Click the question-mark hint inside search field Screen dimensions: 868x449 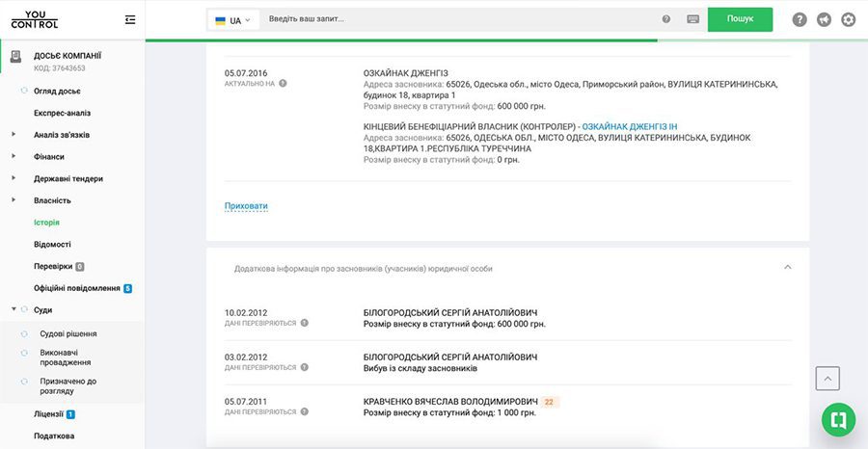[666, 19]
